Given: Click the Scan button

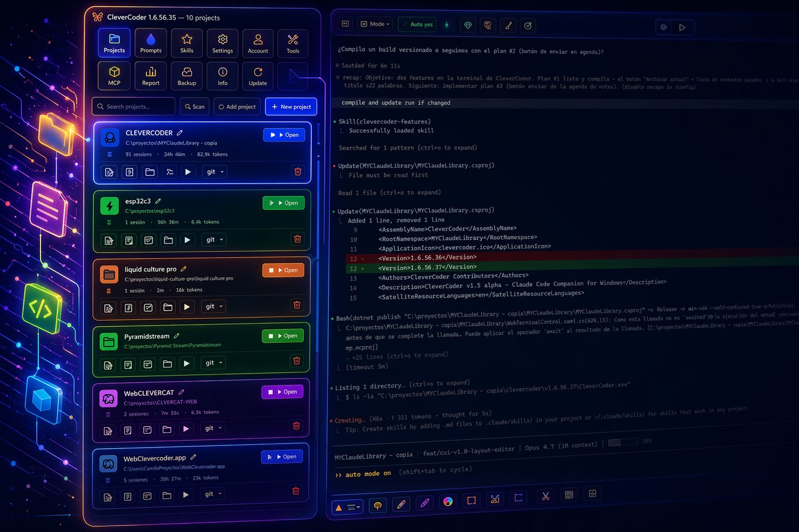Looking at the screenshot, I should [194, 107].
